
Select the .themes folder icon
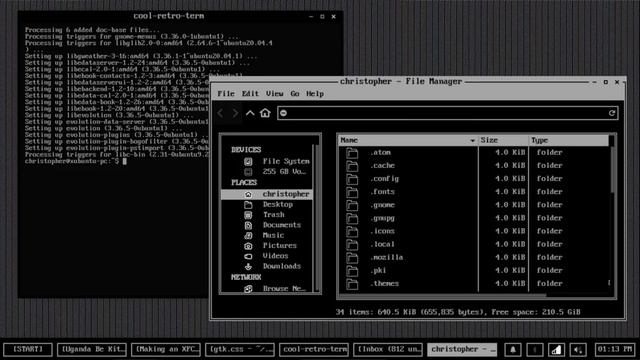click(352, 283)
